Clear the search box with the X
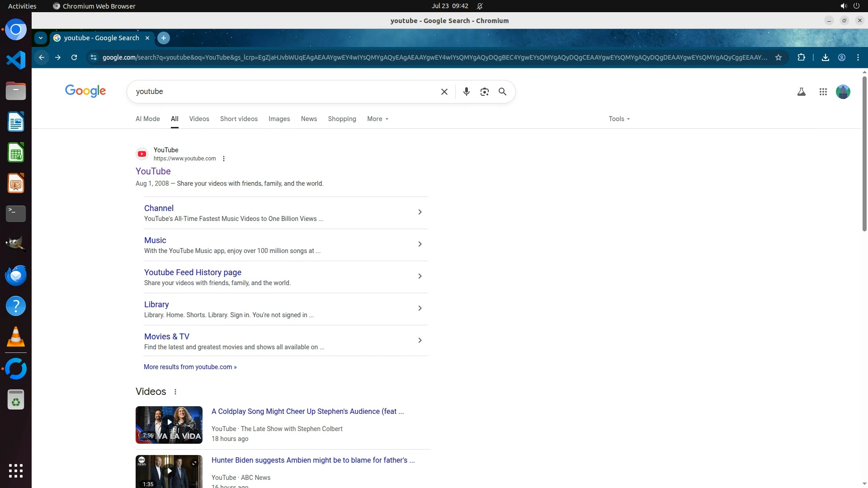 (444, 92)
